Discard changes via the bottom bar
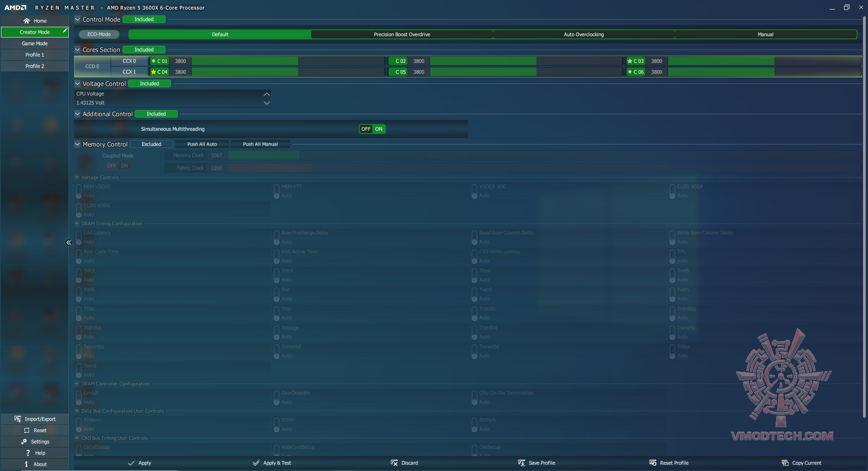868x471 pixels. click(x=404, y=463)
